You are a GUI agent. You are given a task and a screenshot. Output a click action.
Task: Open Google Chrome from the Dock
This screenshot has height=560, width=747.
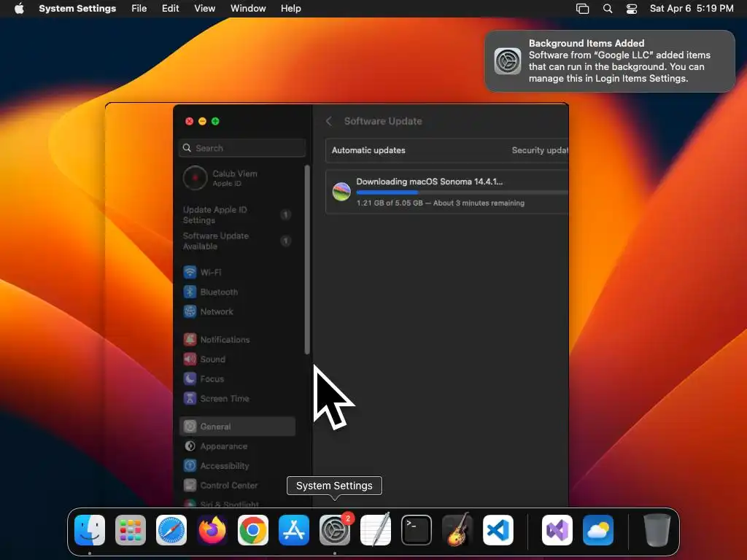tap(253, 530)
